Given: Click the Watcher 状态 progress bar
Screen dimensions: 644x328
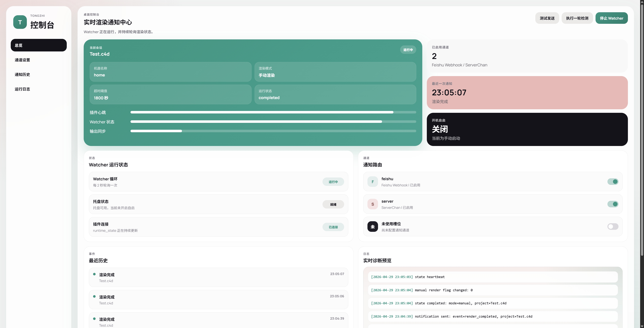Looking at the screenshot, I should [x=273, y=122].
